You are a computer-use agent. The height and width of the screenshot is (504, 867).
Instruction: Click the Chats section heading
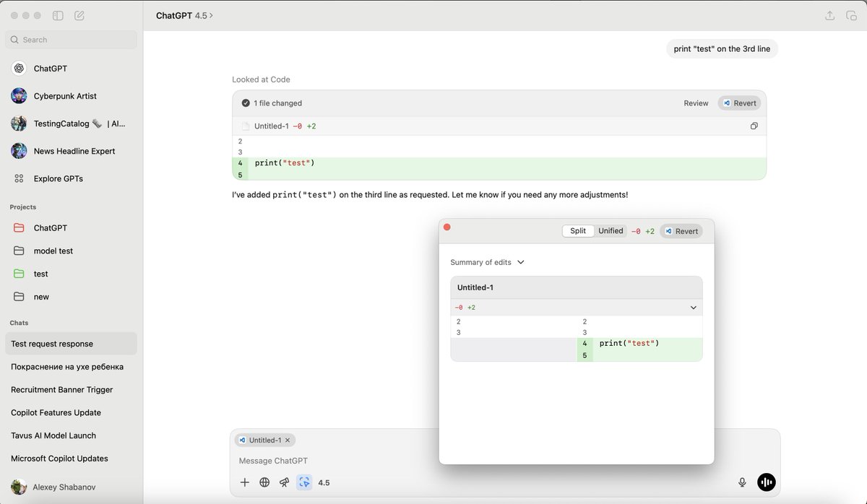20,323
